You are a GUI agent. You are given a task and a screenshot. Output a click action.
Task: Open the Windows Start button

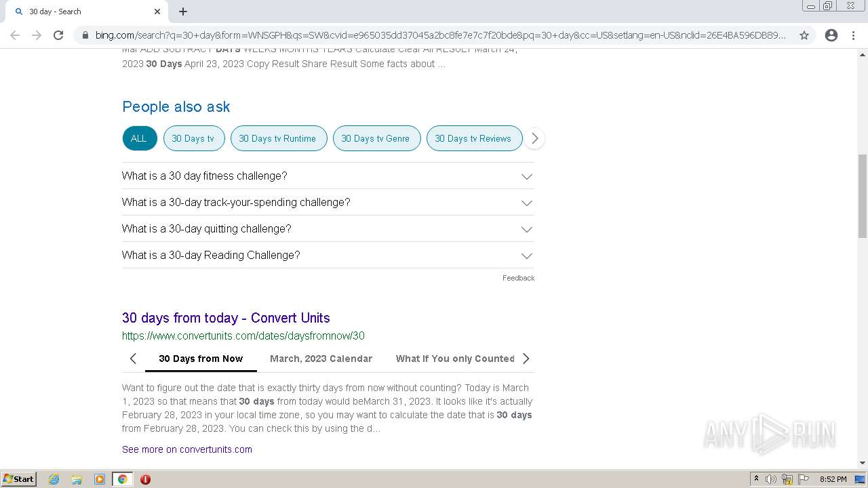pyautogui.click(x=18, y=479)
